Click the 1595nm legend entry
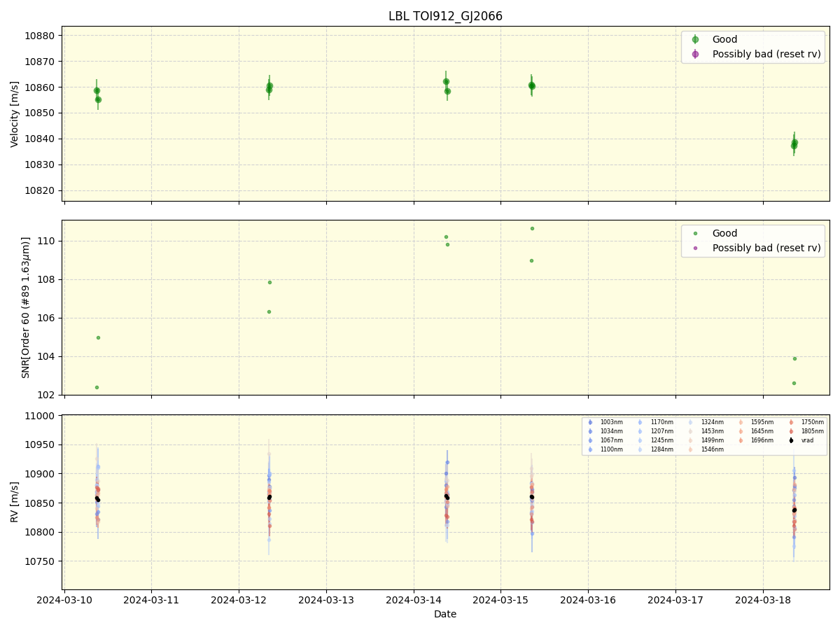The width and height of the screenshot is (840, 630). tap(756, 422)
